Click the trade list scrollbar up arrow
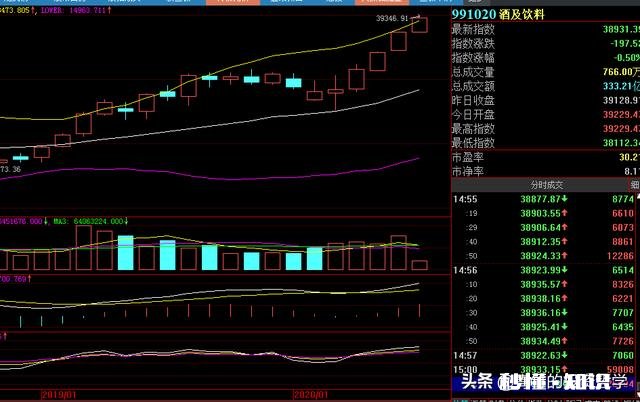The width and height of the screenshot is (640, 402). pos(638,196)
